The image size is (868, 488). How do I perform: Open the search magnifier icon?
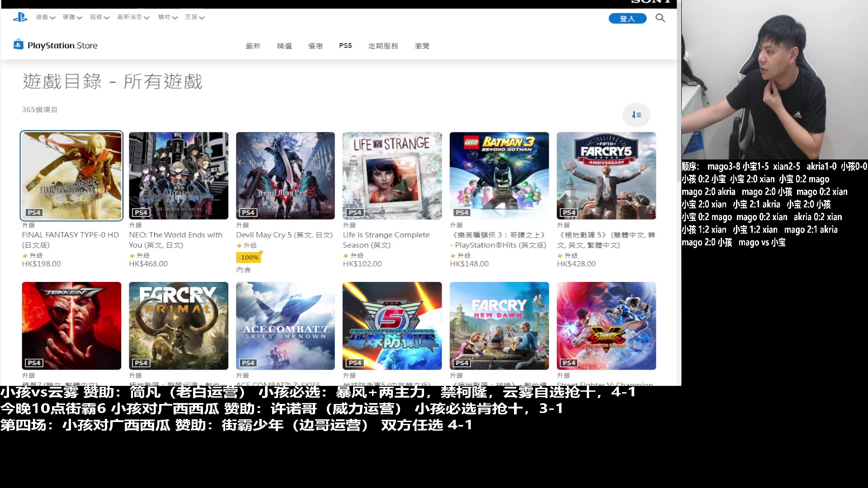(660, 18)
